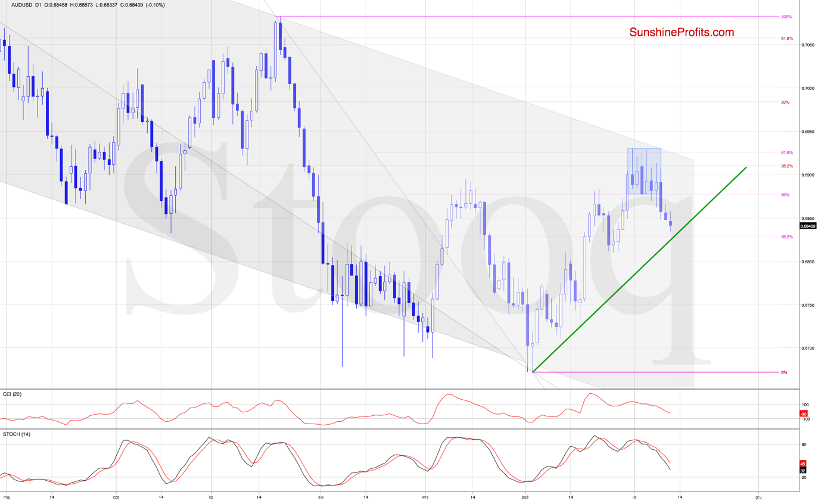The image size is (824, 504).
Task: Click the CCI -100 level label
Action: pos(804,419)
